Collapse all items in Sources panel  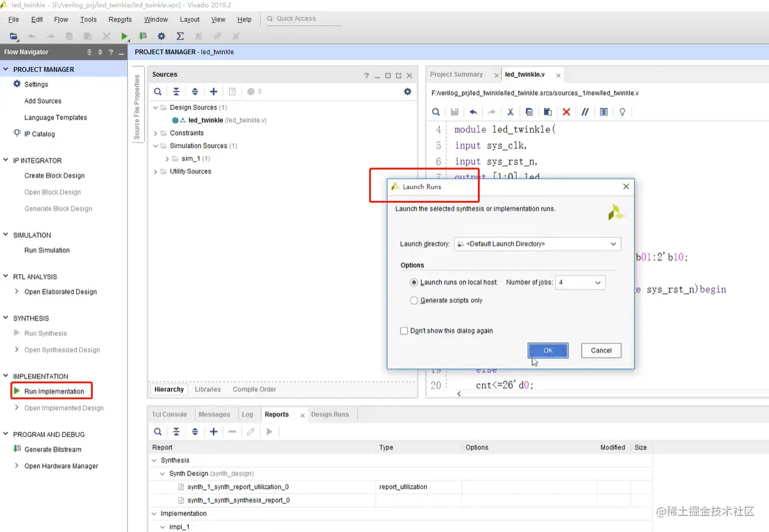[176, 92]
